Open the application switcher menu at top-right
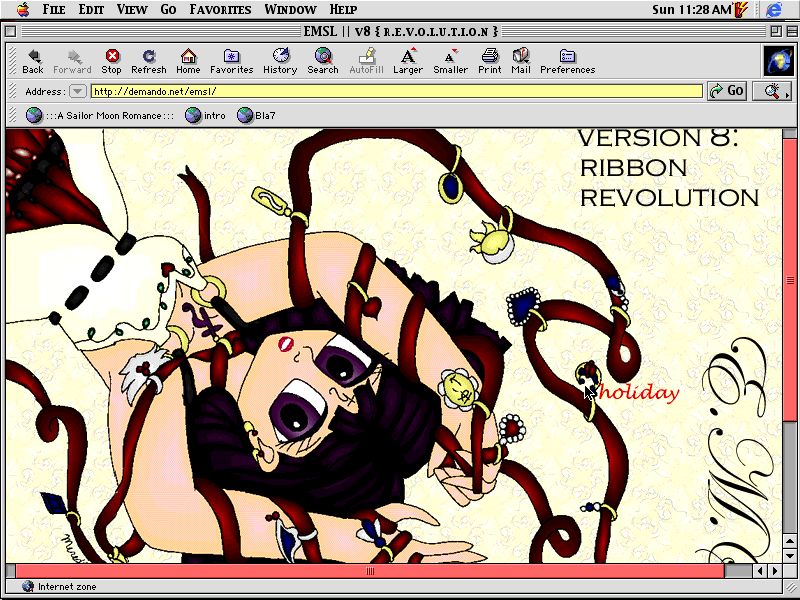This screenshot has height=600, width=800. (775, 10)
